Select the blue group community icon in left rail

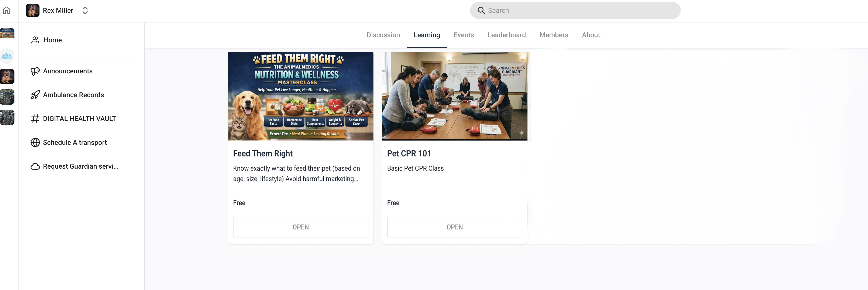[7, 56]
